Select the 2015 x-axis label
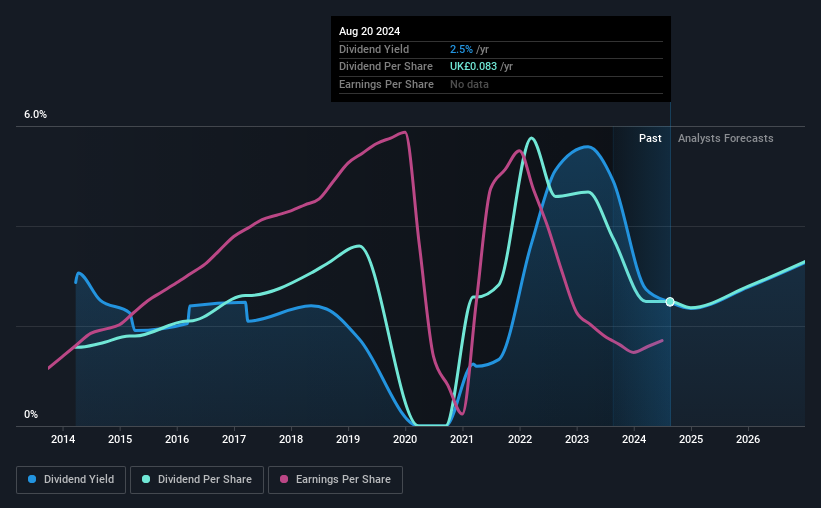Viewport: 821px width, 508px height. (120, 439)
